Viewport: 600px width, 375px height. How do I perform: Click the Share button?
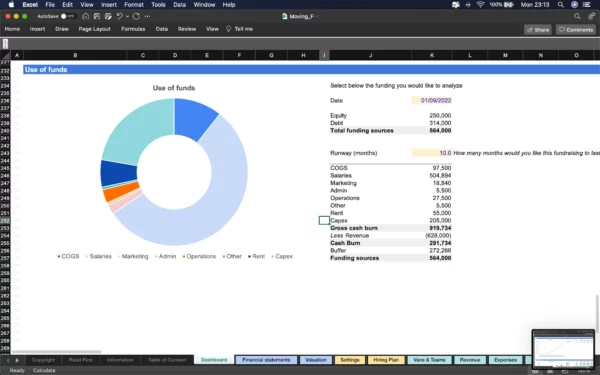coord(538,30)
